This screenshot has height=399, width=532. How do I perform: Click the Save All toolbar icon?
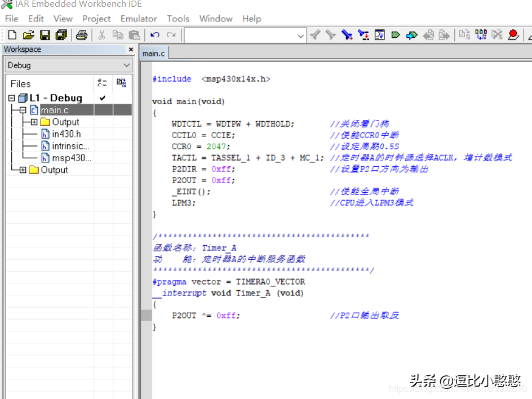click(x=61, y=35)
